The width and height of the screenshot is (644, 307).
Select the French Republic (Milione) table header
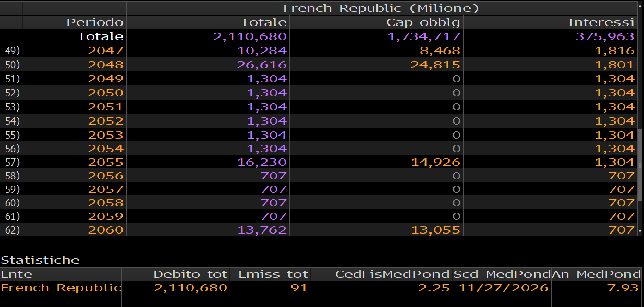point(381,8)
